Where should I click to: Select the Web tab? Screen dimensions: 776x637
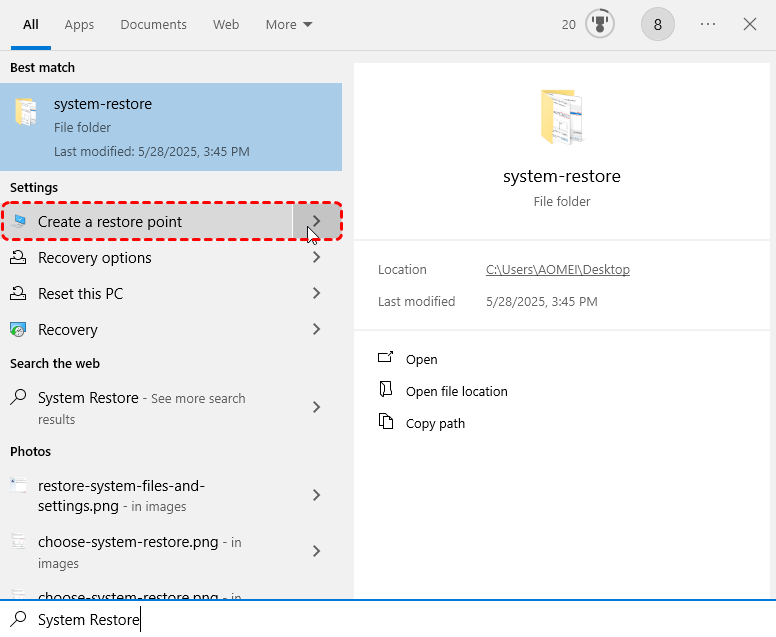tap(226, 25)
